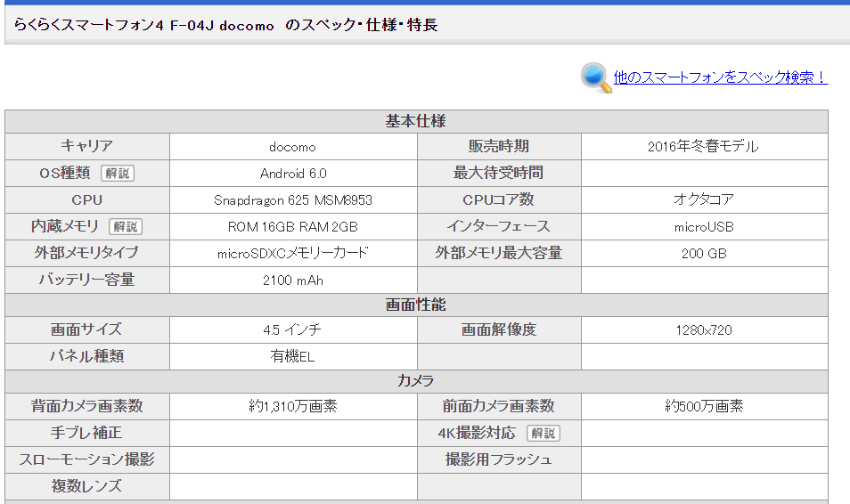Open the 他のスマートフォンをスペック検索 link
This screenshot has width=850, height=504.
pyautogui.click(x=721, y=77)
